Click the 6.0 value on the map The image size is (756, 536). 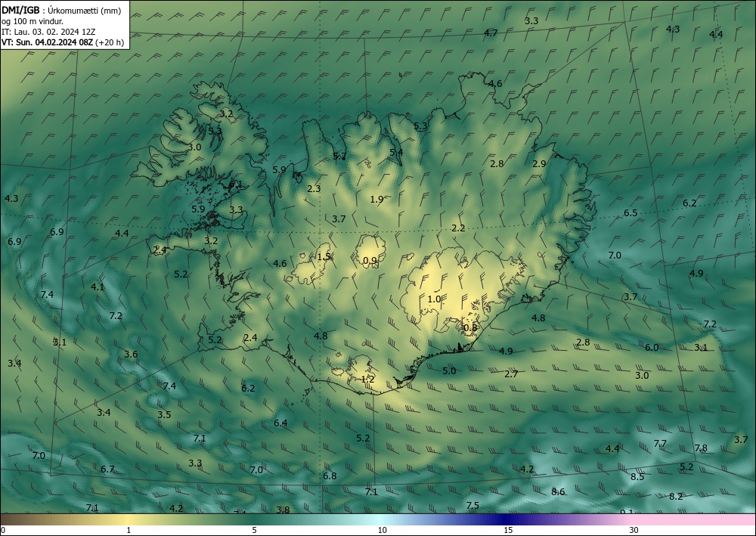652,348
